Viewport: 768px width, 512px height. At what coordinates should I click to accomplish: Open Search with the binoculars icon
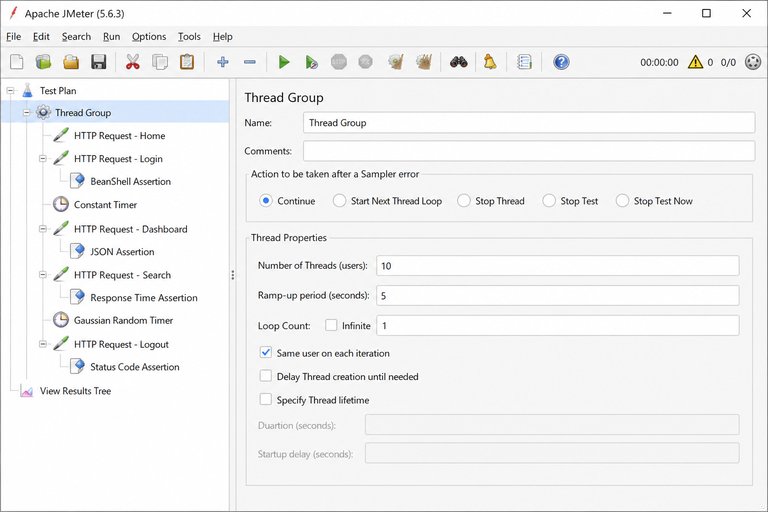(458, 62)
